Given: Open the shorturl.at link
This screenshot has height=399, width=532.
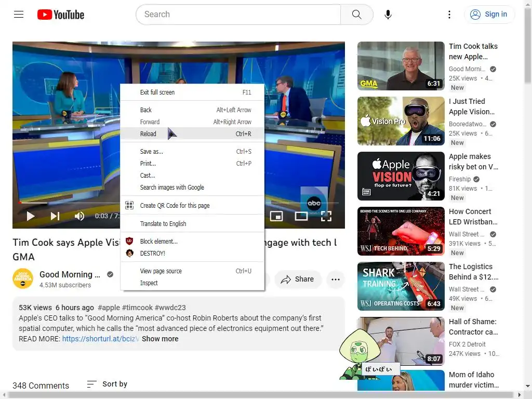Looking at the screenshot, I should coord(100,339).
